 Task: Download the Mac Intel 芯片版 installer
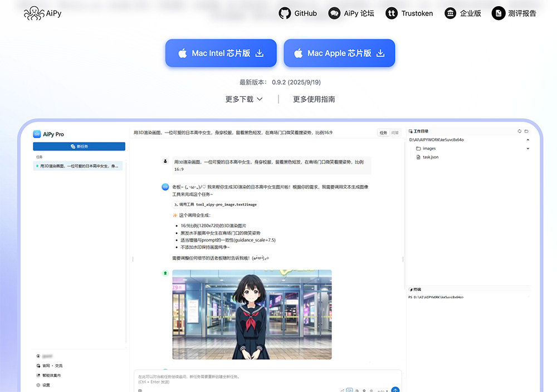221,53
